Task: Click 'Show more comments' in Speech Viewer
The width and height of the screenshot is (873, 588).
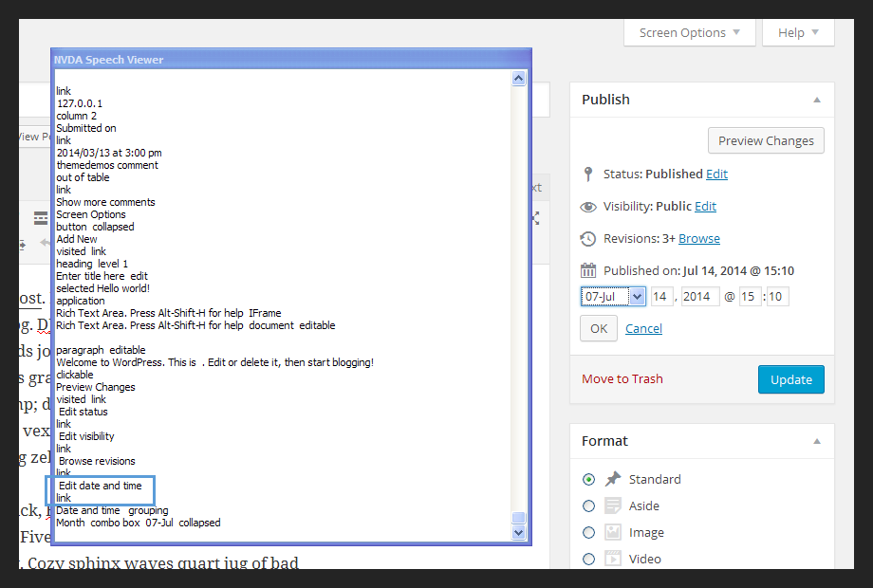Action: tap(105, 203)
